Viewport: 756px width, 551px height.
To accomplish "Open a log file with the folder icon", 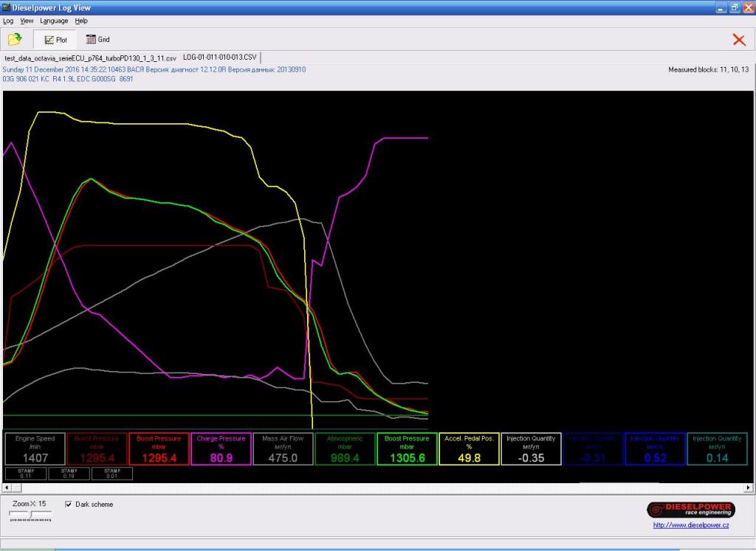I will (x=15, y=40).
